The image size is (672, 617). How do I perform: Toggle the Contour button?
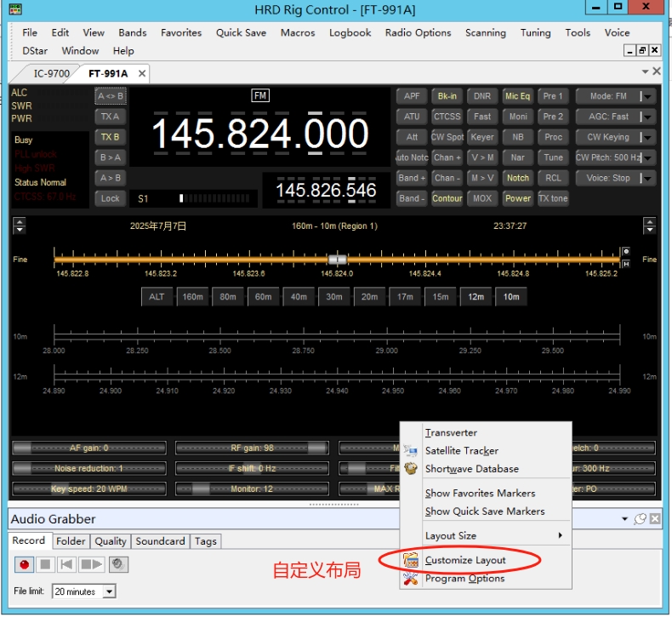(447, 198)
